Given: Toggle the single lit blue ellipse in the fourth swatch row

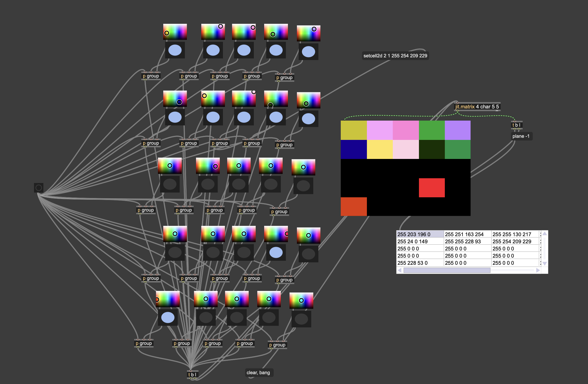Looking at the screenshot, I should (x=276, y=252).
